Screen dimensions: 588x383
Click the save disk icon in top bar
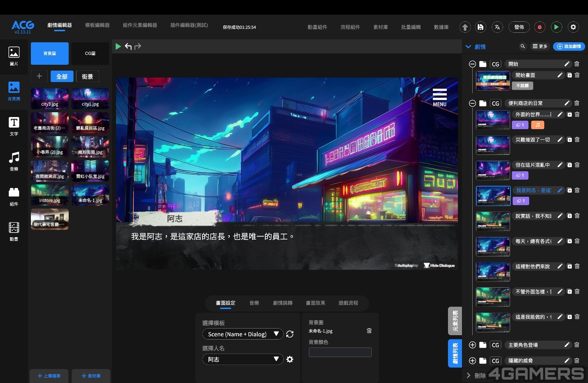coord(480,27)
